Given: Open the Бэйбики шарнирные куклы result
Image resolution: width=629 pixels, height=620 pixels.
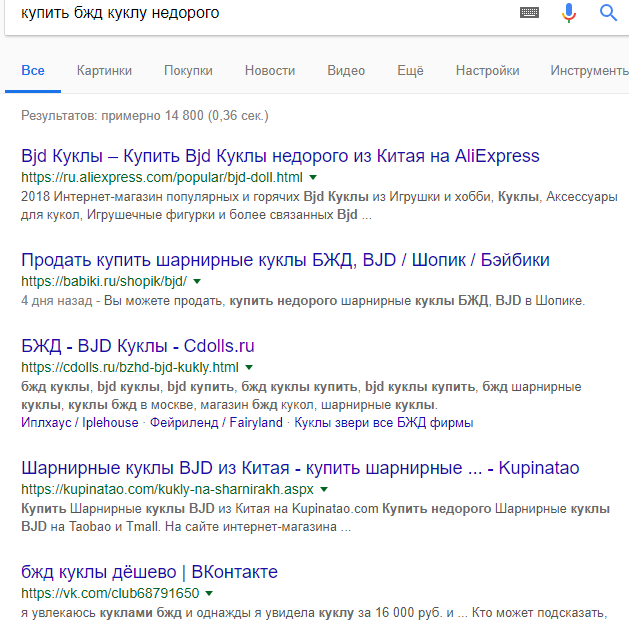Looking at the screenshot, I should (285, 260).
